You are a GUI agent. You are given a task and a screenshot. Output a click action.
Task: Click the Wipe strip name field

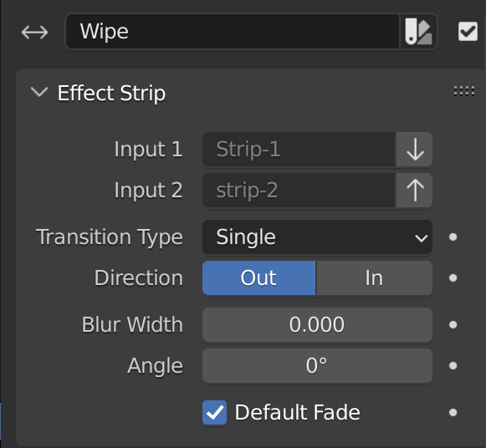(233, 31)
